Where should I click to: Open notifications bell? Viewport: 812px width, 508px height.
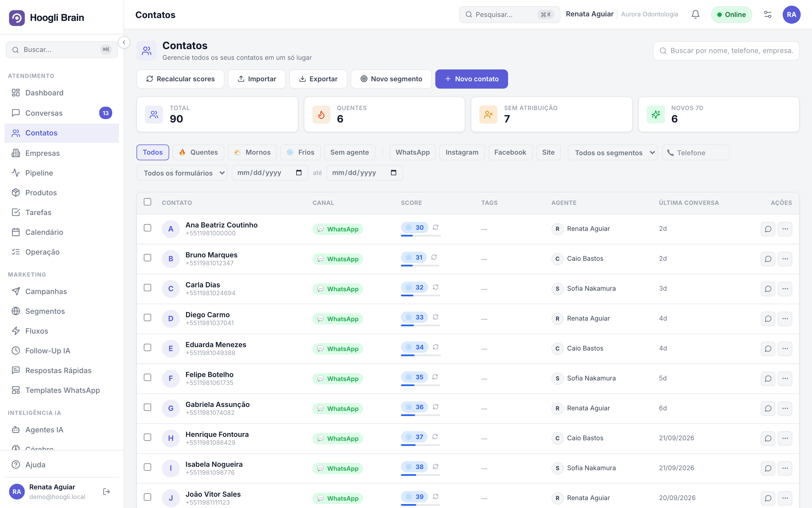[696, 14]
